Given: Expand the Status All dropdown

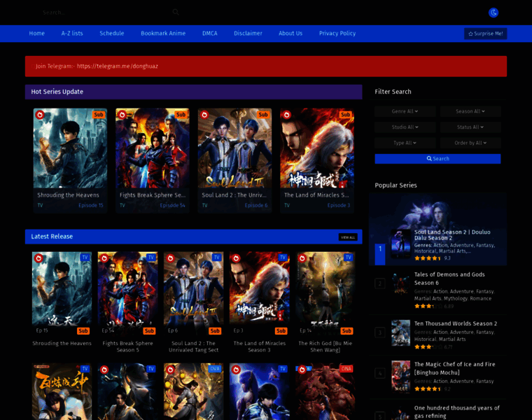Looking at the screenshot, I should coord(470,127).
